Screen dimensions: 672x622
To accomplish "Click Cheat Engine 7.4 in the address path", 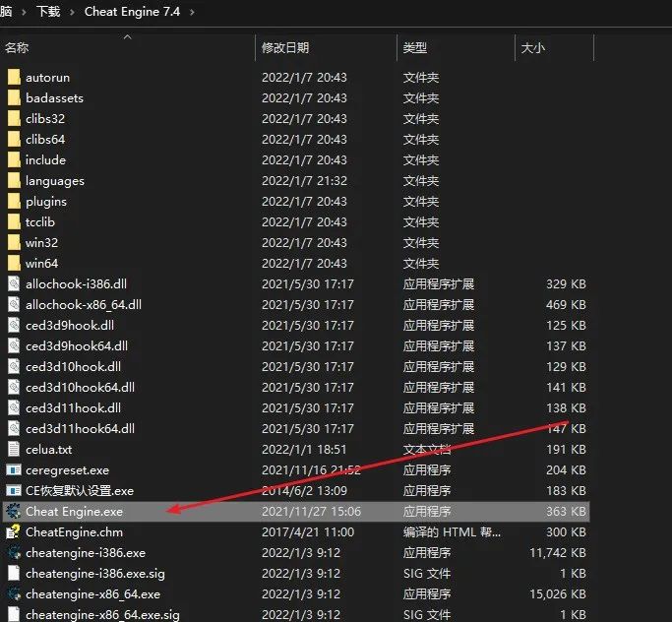I will coord(132,12).
